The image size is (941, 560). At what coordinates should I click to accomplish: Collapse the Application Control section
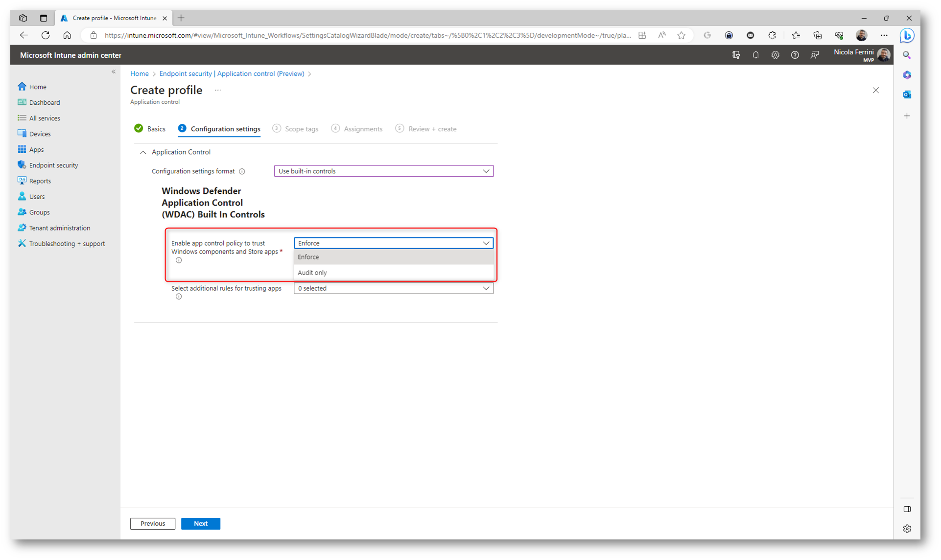143,152
